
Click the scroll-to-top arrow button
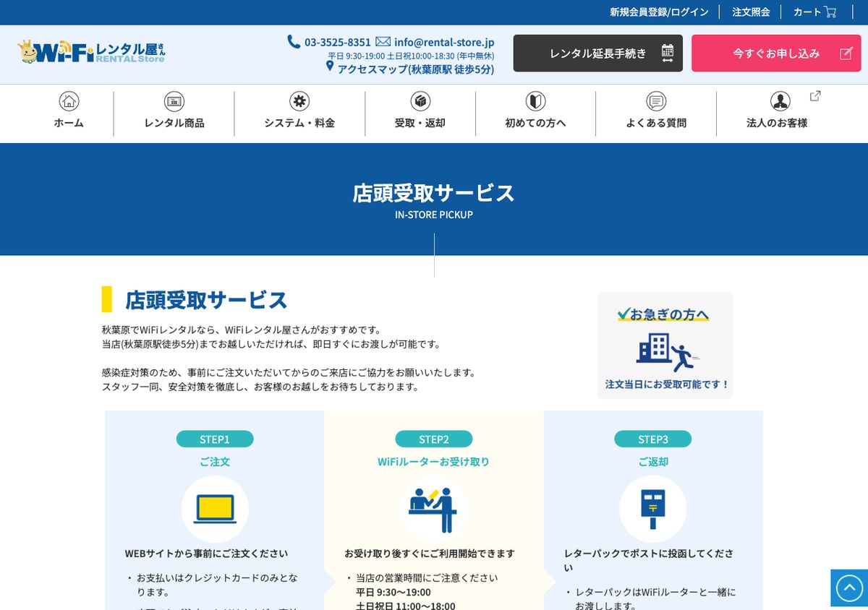849,588
